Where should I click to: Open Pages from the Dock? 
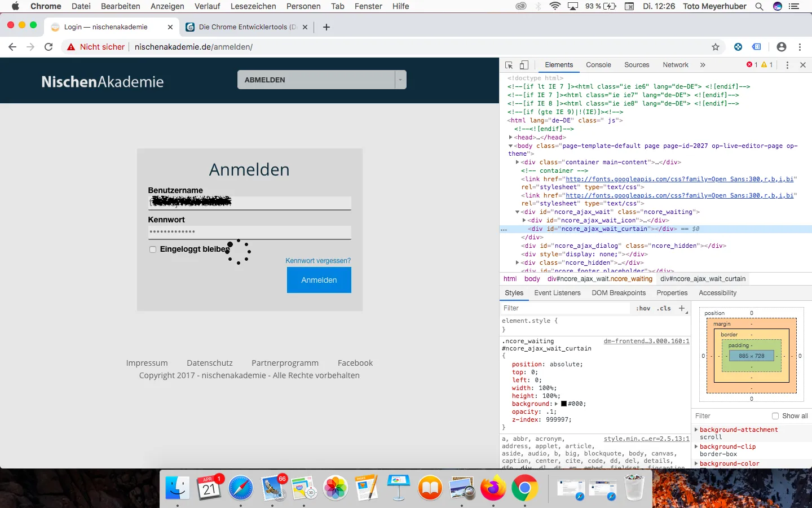click(367, 488)
